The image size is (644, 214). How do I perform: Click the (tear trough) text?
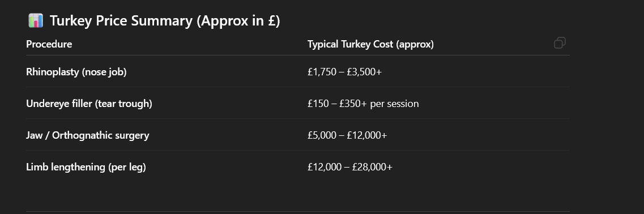pos(123,104)
